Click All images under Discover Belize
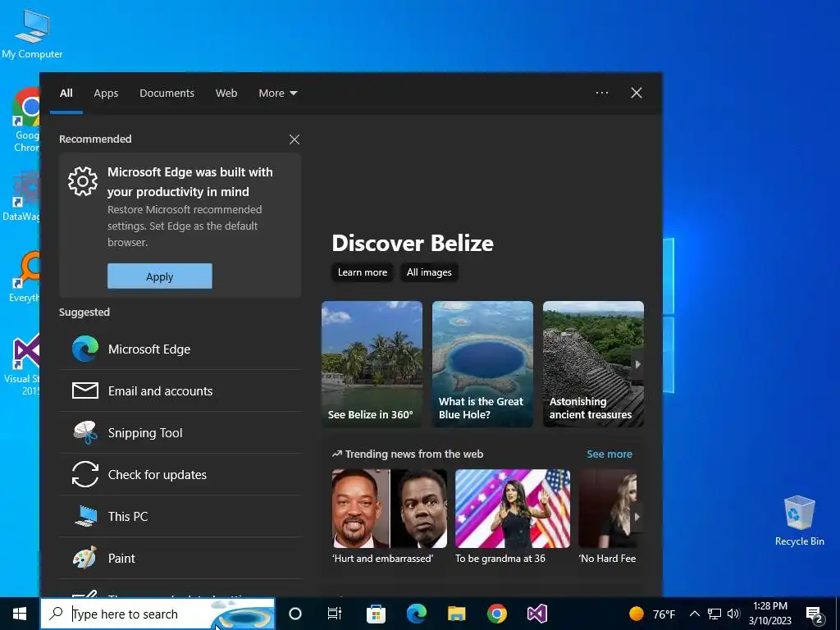Screen dimensions: 840x630 tap(429, 272)
